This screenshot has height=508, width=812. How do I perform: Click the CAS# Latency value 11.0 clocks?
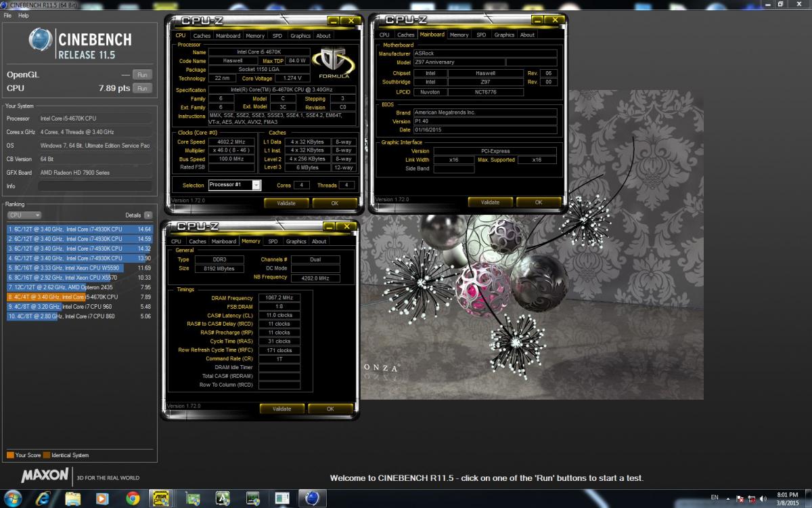coord(279,316)
